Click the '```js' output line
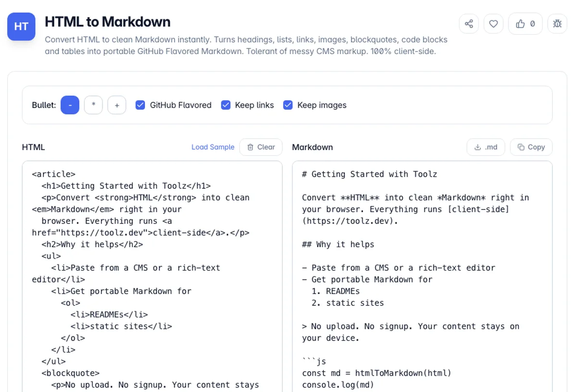This screenshot has height=392, width=580. tap(314, 362)
